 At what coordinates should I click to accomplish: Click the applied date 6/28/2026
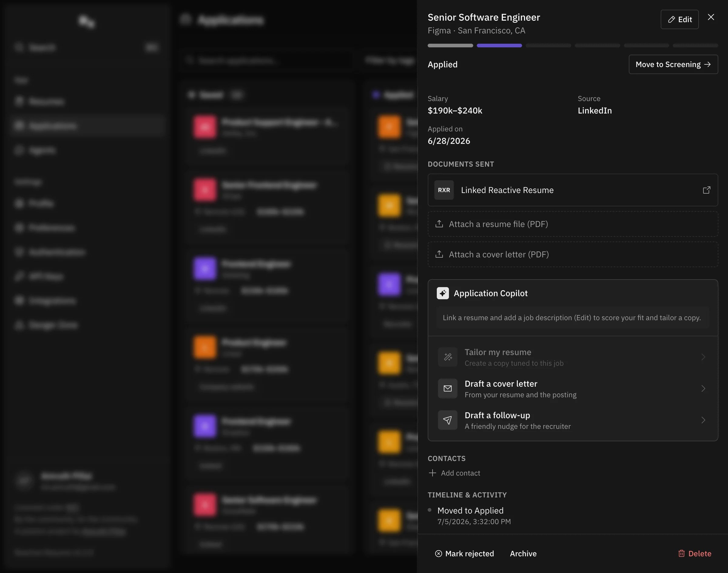[x=449, y=141]
